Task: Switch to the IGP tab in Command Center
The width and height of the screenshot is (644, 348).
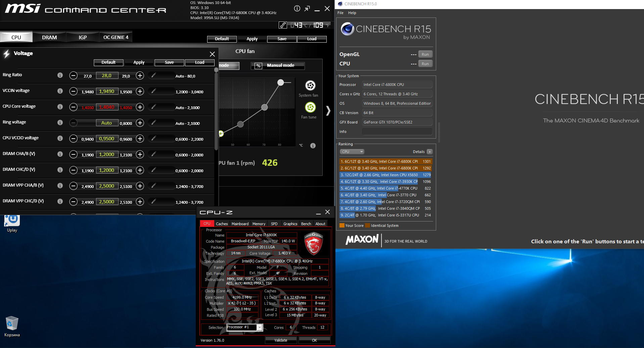Action: pos(83,37)
